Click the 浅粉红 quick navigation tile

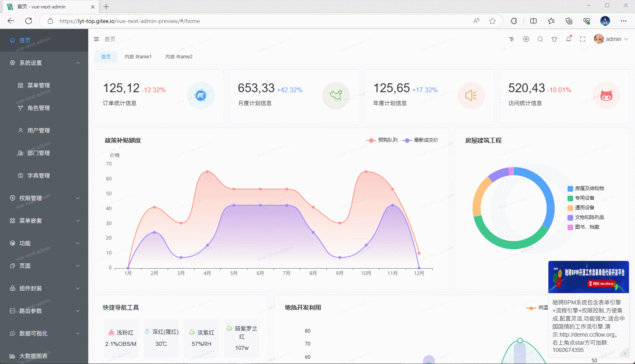click(121, 338)
